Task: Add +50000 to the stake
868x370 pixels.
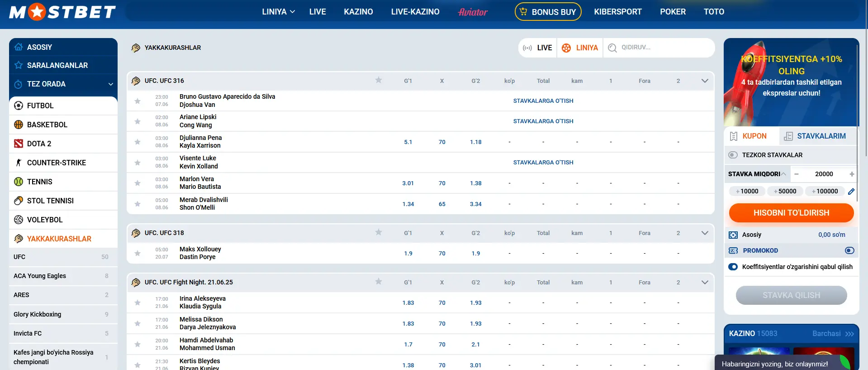Action: (x=785, y=191)
